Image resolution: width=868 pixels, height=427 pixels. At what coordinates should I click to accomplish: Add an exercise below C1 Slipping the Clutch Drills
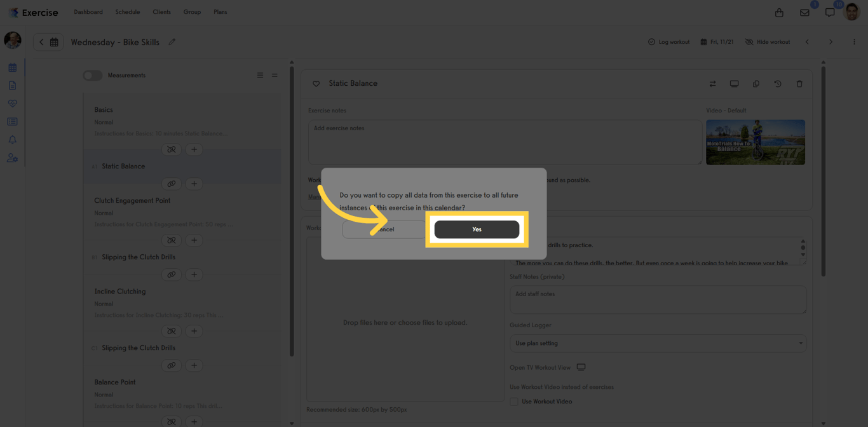(194, 365)
